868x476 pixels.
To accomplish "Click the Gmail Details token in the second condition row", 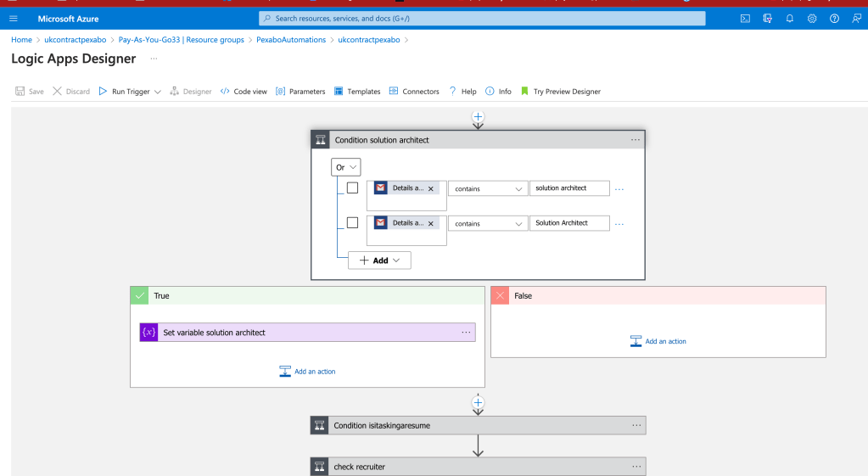I will [x=406, y=223].
